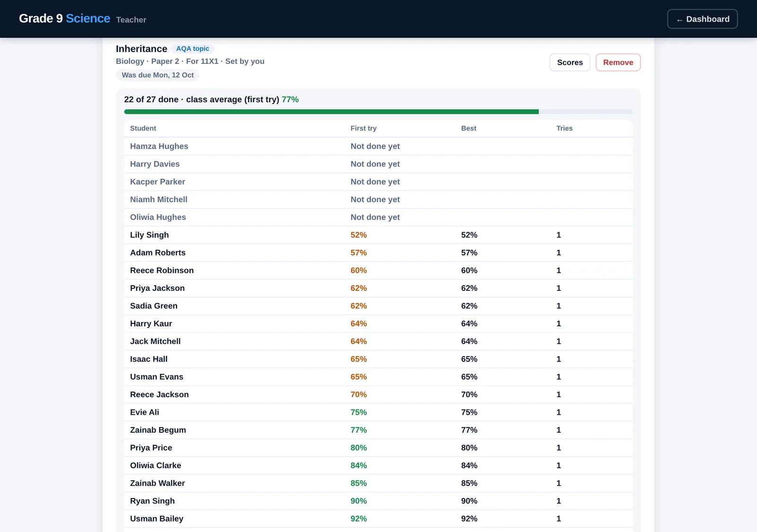
Task: Select student Reece Jackson
Action: point(159,395)
